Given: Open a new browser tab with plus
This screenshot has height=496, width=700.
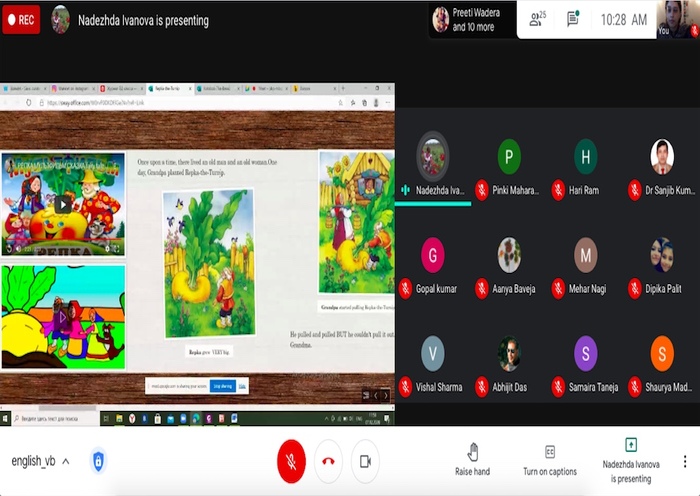Looking at the screenshot, I should click(343, 88).
